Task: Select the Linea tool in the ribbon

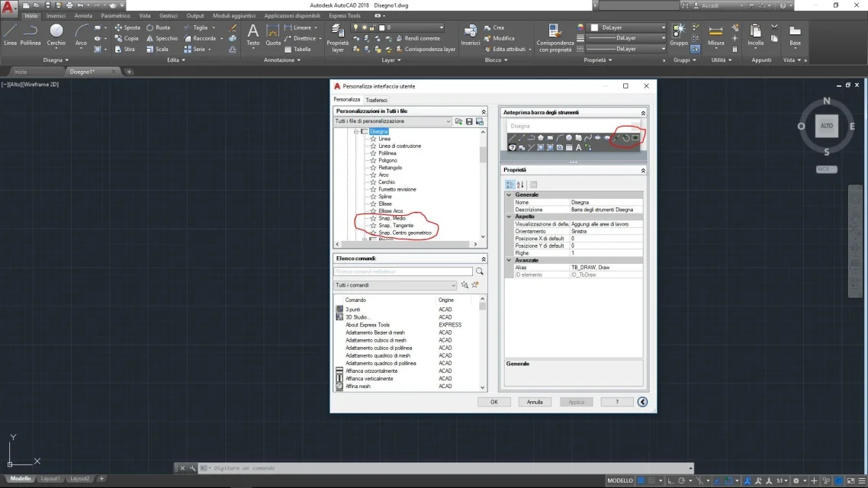Action: (11, 35)
